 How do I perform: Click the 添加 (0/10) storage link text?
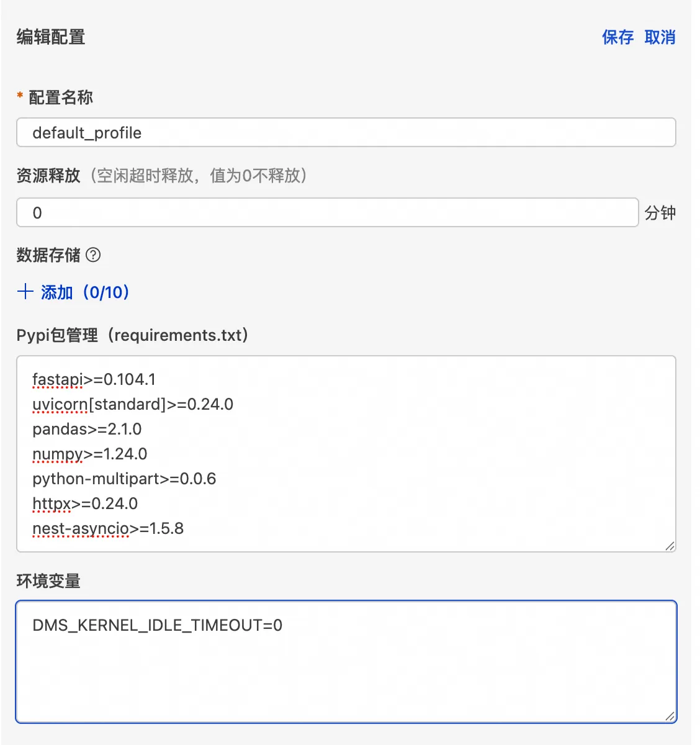coord(85,292)
